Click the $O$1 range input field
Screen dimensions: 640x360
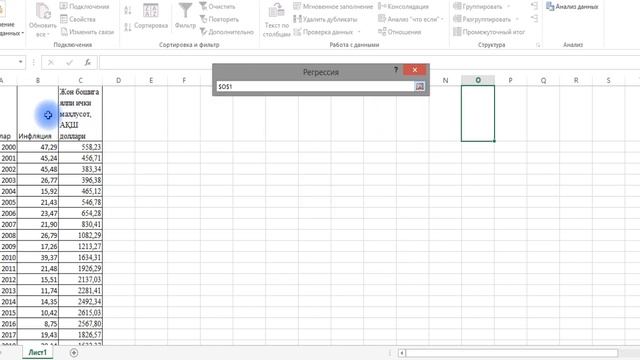[316, 86]
